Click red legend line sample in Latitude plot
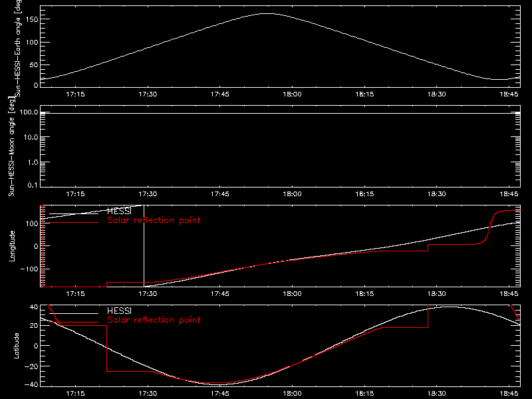532x399 pixels. pos(74,323)
